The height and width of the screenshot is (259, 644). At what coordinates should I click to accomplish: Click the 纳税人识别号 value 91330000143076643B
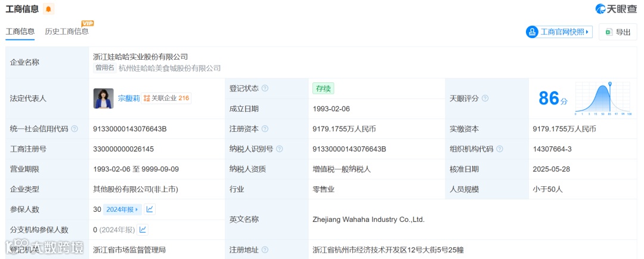(349, 149)
